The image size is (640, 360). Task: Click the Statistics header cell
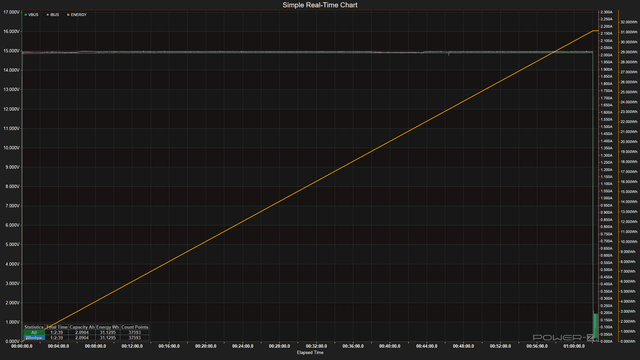pyautogui.click(x=34, y=327)
